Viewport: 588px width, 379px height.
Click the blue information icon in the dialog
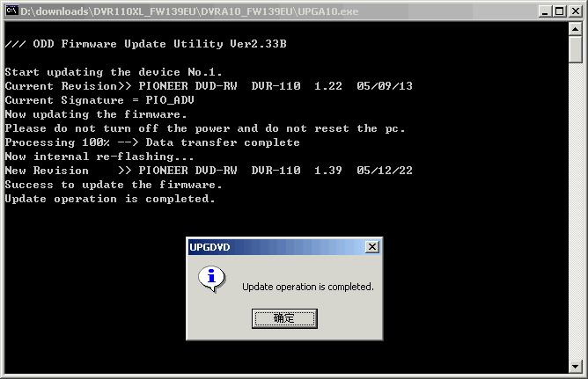(211, 279)
